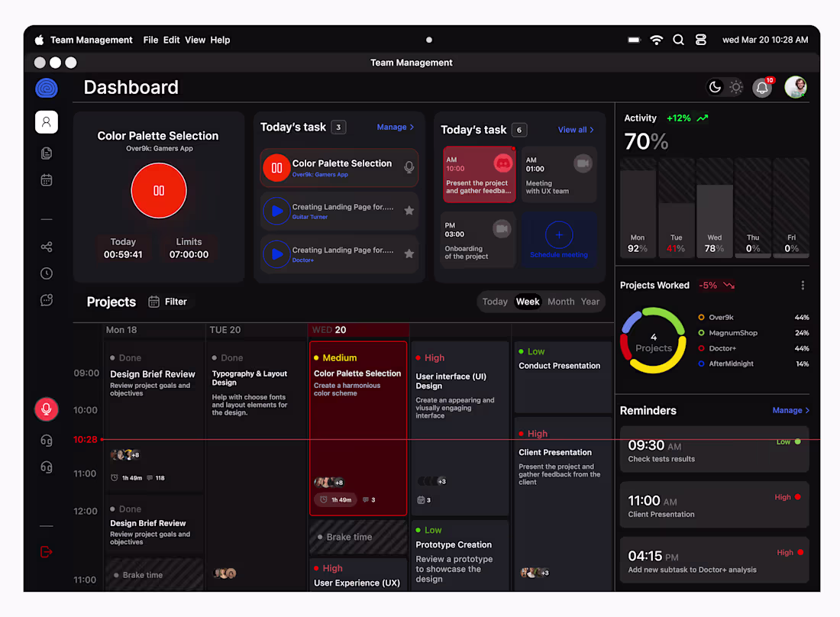
Task: Click the AfterMidnight legend entry
Action: (x=753, y=363)
